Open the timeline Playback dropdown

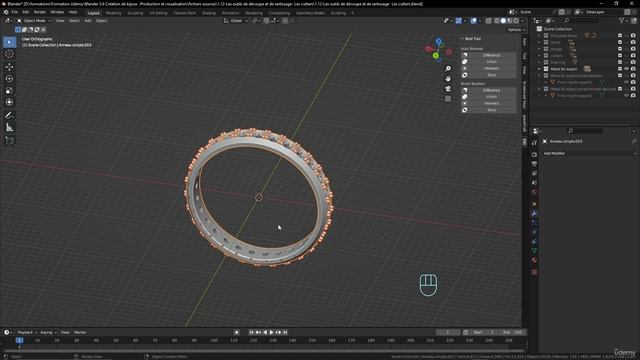[x=27, y=333]
